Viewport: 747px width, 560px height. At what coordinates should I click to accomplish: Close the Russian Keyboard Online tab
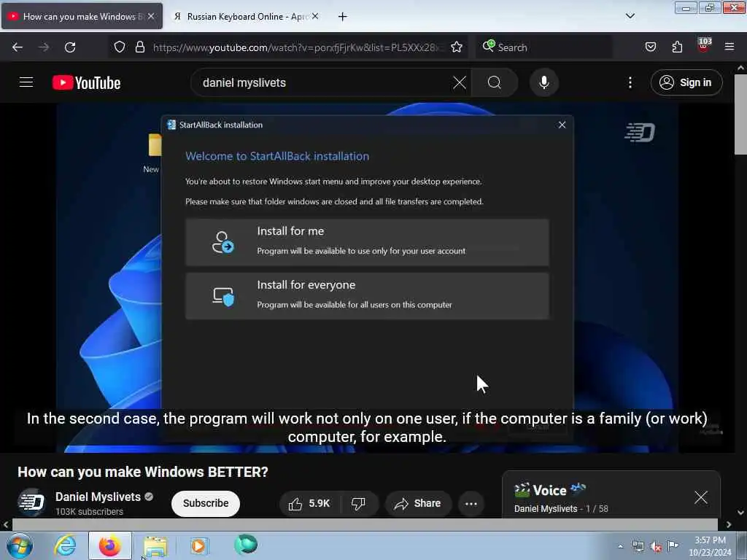(x=314, y=16)
